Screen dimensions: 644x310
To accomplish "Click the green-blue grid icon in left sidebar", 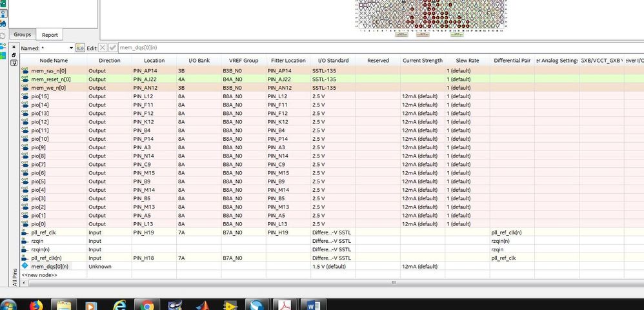I will [x=3, y=56].
